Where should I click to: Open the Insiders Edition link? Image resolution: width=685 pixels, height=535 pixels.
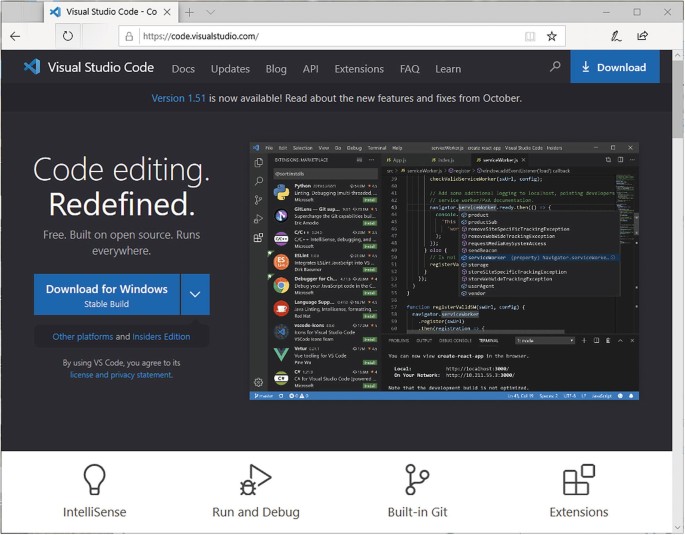pyautogui.click(x=162, y=337)
